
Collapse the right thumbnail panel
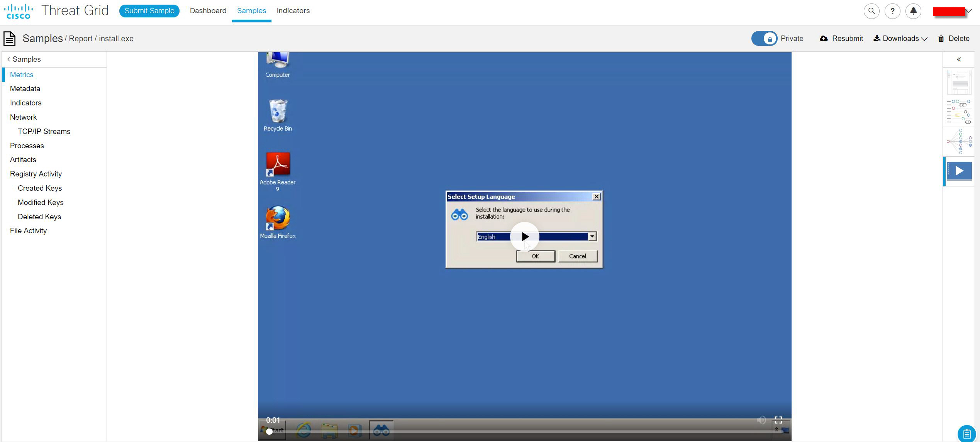[959, 59]
